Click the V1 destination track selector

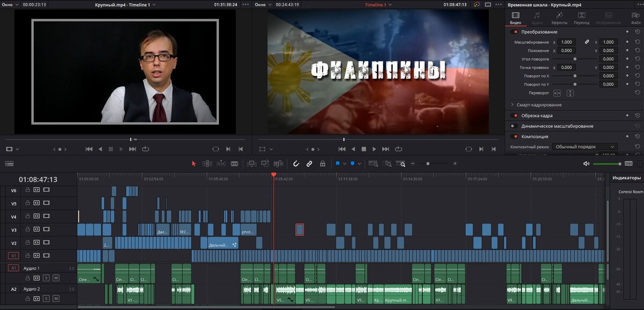pyautogui.click(x=14, y=256)
